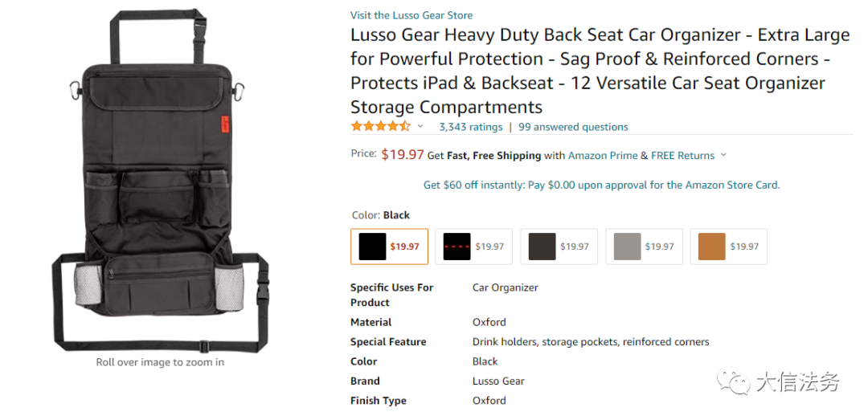Visit the Lusso Gear Store link
The height and width of the screenshot is (420, 868).
[x=411, y=15]
